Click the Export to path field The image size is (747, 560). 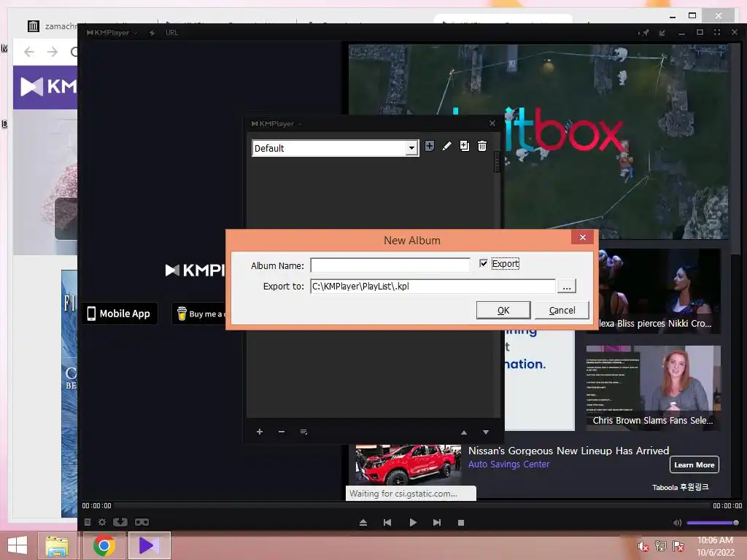click(x=433, y=286)
